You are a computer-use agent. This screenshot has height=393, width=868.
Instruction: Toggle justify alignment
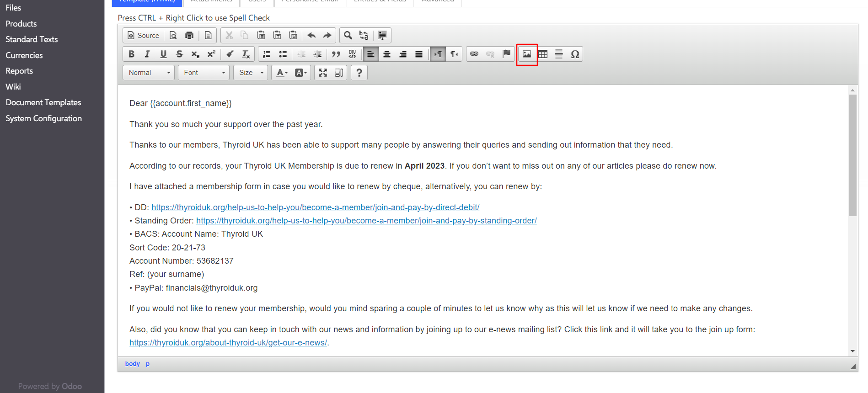tap(419, 54)
